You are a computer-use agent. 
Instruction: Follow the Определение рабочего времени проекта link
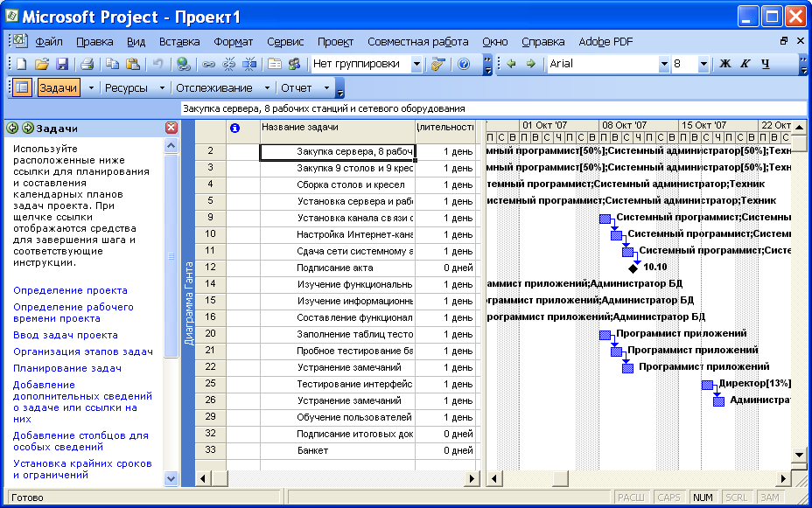coord(73,312)
